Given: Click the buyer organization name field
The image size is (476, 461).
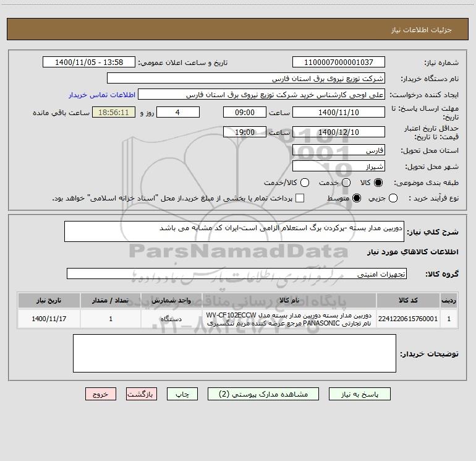Looking at the screenshot, I should pos(246,79).
